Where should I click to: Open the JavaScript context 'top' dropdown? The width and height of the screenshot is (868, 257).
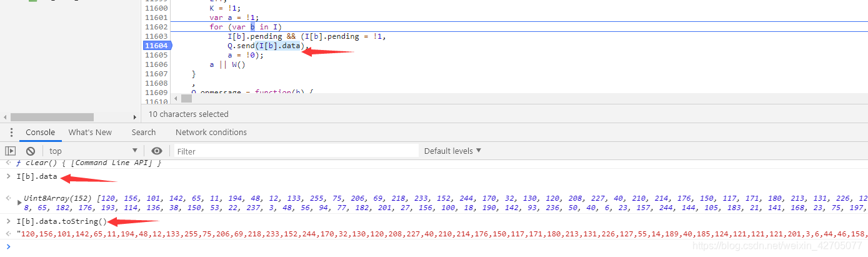coord(93,151)
